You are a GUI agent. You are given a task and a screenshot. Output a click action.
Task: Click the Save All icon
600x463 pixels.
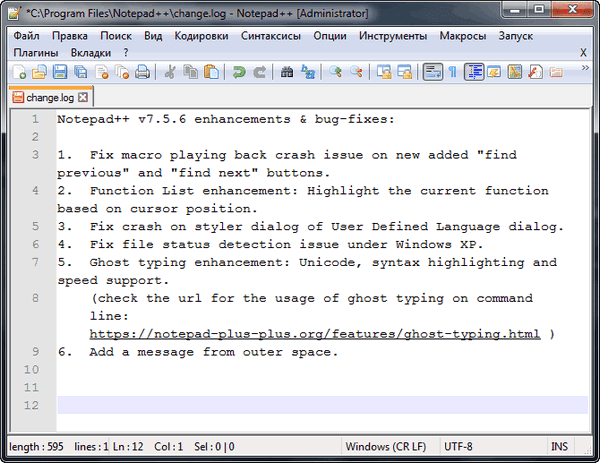point(81,72)
